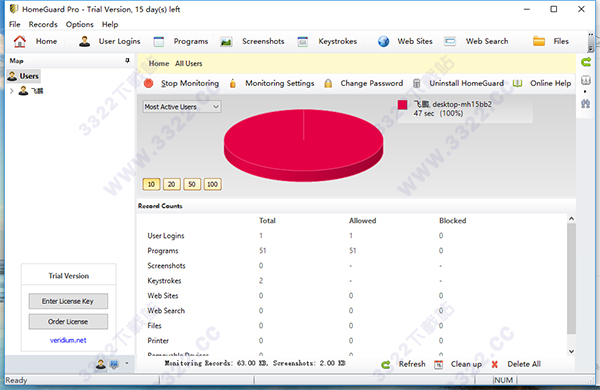Click All Users in breadcrumb bar
600x390 pixels.
click(189, 64)
